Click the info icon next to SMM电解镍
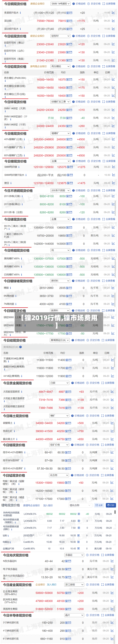This screenshot has height=644, width=118. [x=19, y=167]
